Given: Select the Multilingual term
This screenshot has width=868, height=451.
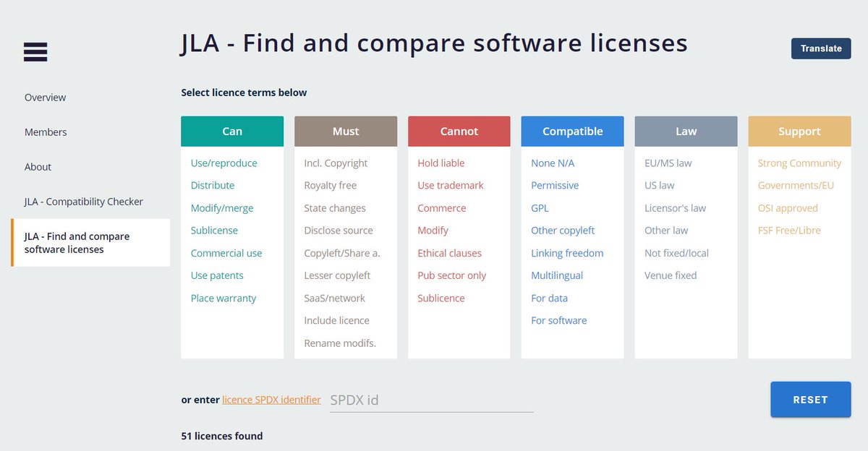Looking at the screenshot, I should pos(557,275).
